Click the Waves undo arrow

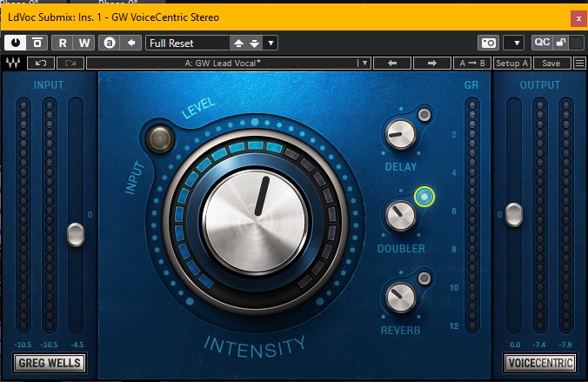pos(41,63)
